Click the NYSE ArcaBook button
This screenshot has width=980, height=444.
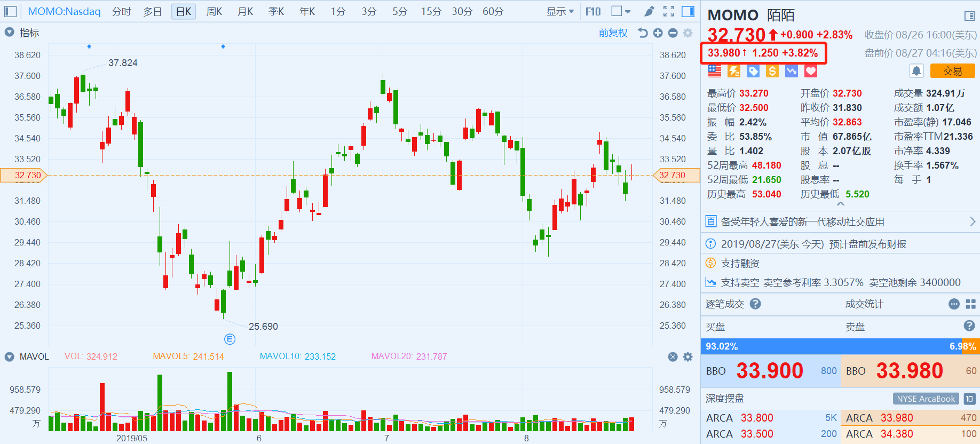click(x=926, y=399)
